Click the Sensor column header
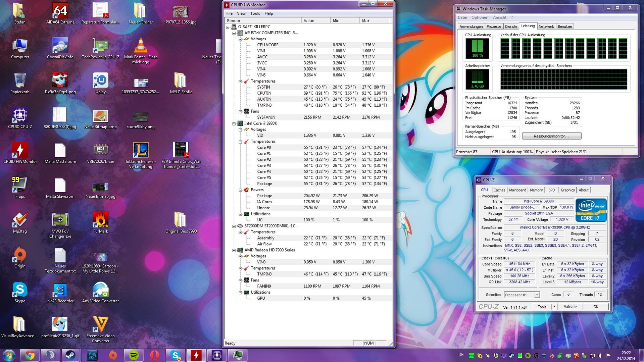 click(x=263, y=21)
